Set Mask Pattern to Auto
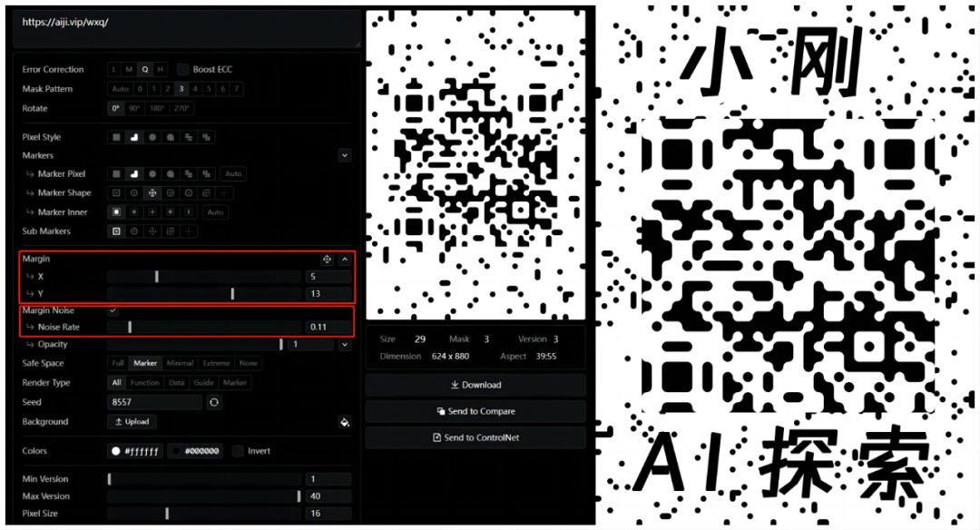 point(120,89)
